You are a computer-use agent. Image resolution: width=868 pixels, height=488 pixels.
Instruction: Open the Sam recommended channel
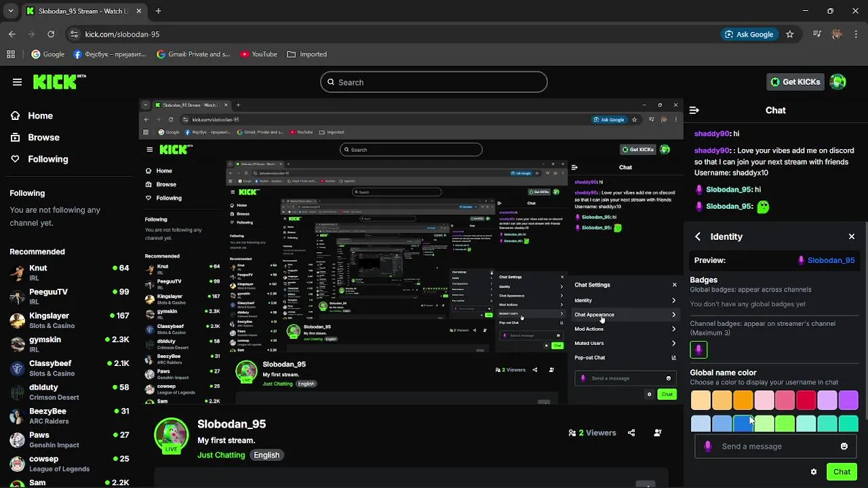(x=69, y=483)
